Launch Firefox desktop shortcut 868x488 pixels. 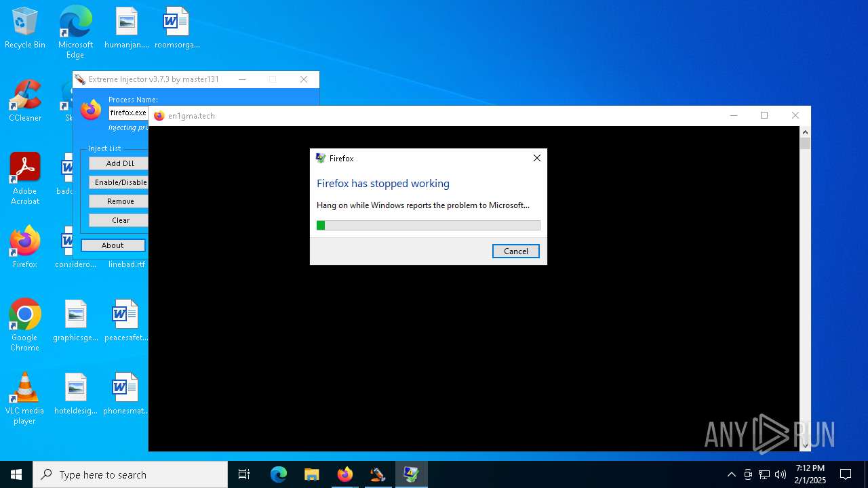(x=25, y=247)
